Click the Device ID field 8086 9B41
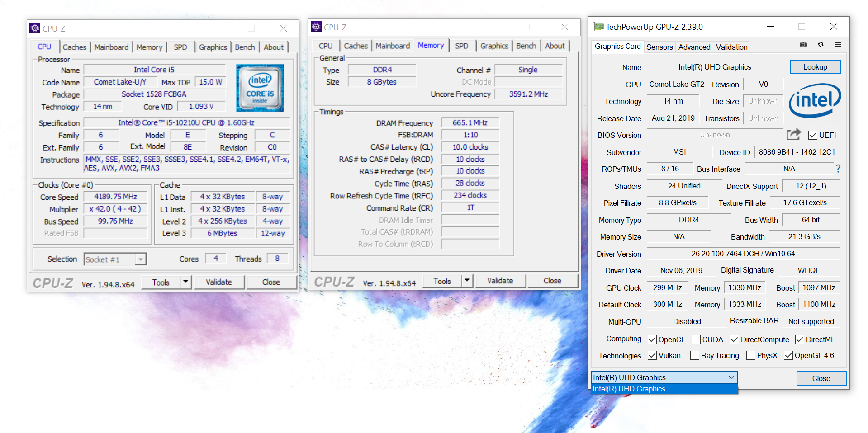 797,152
